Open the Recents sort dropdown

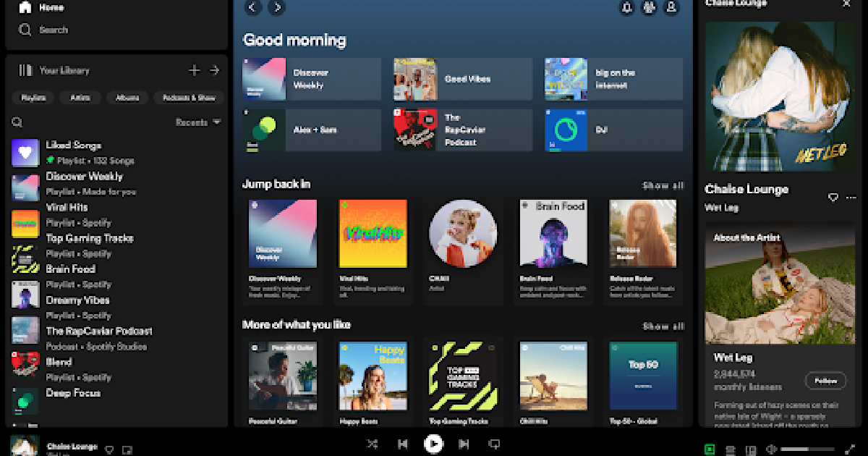point(198,122)
